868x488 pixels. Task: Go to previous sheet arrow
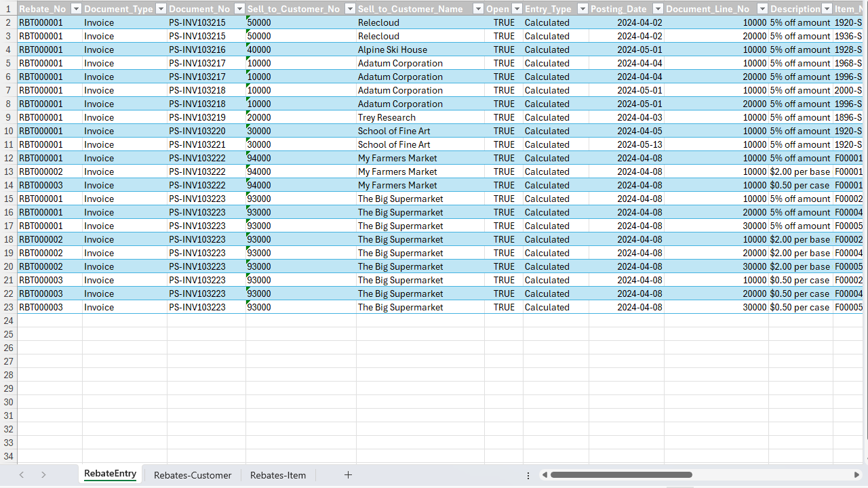(22, 475)
